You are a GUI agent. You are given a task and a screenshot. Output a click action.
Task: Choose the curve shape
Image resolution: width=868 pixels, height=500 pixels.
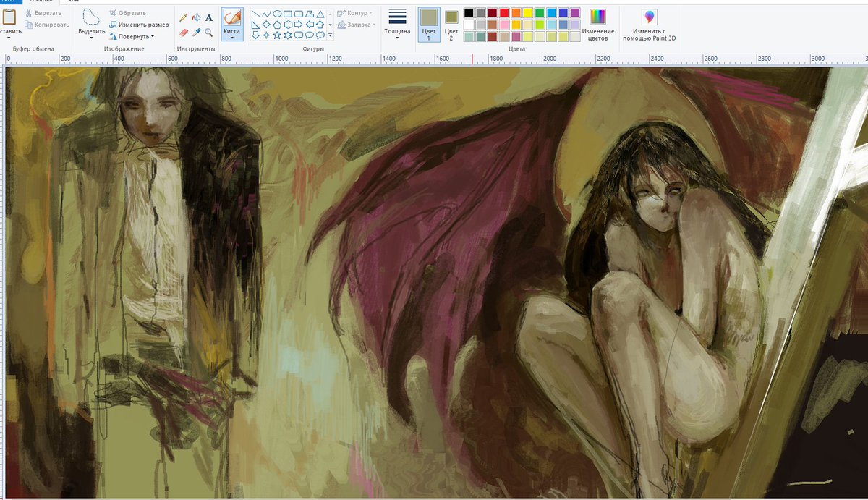click(x=266, y=14)
